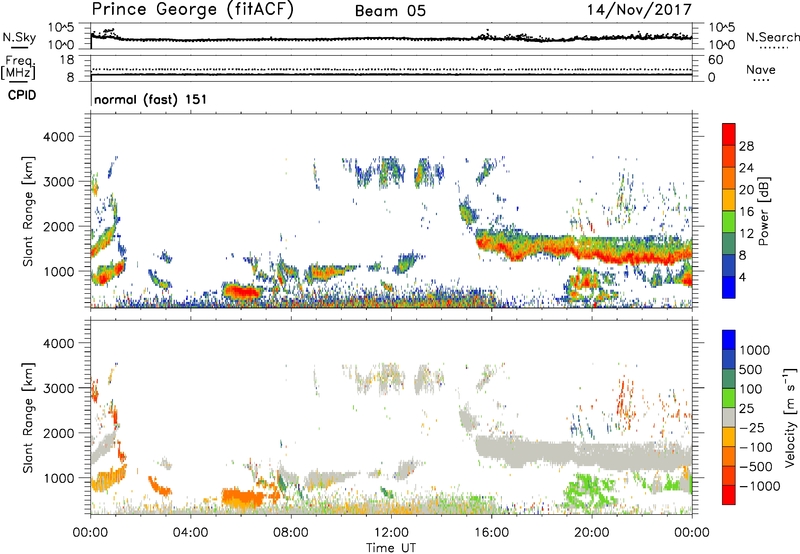Click the '16:00' time tick label
This screenshot has height=554, width=800.
(491, 533)
